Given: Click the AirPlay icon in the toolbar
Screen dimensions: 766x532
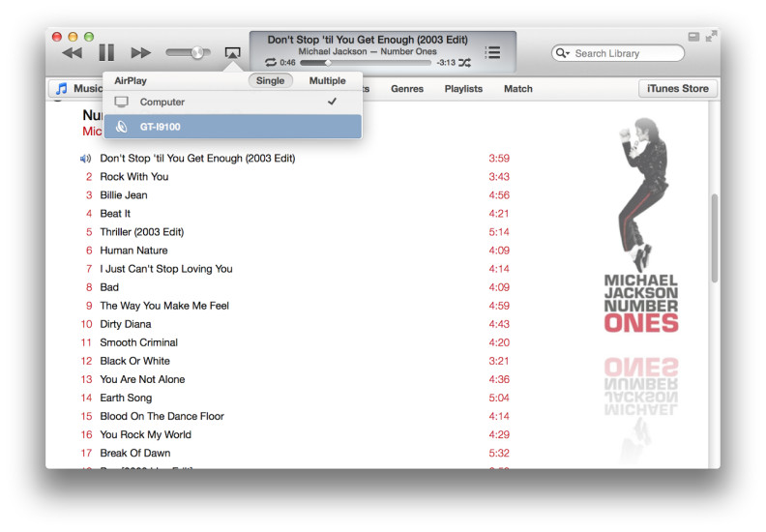Looking at the screenshot, I should pyautogui.click(x=232, y=53).
